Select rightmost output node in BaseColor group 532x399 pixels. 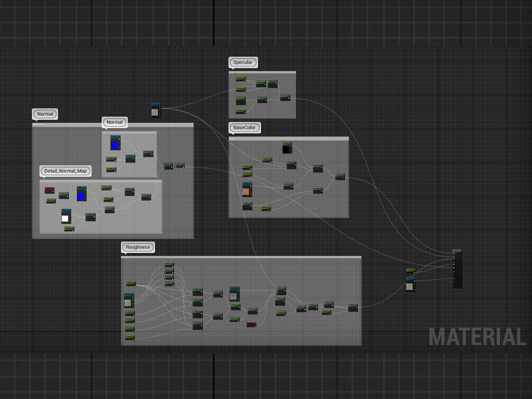coord(340,176)
